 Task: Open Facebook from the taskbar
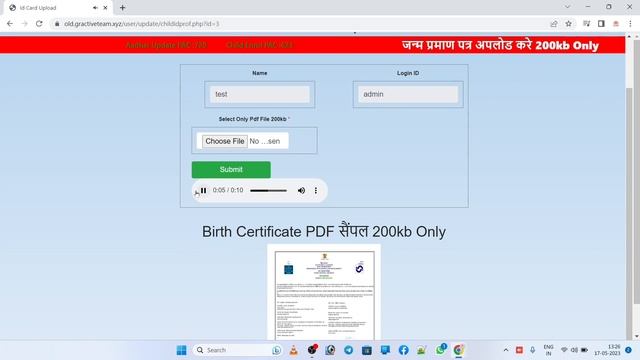coord(404,350)
